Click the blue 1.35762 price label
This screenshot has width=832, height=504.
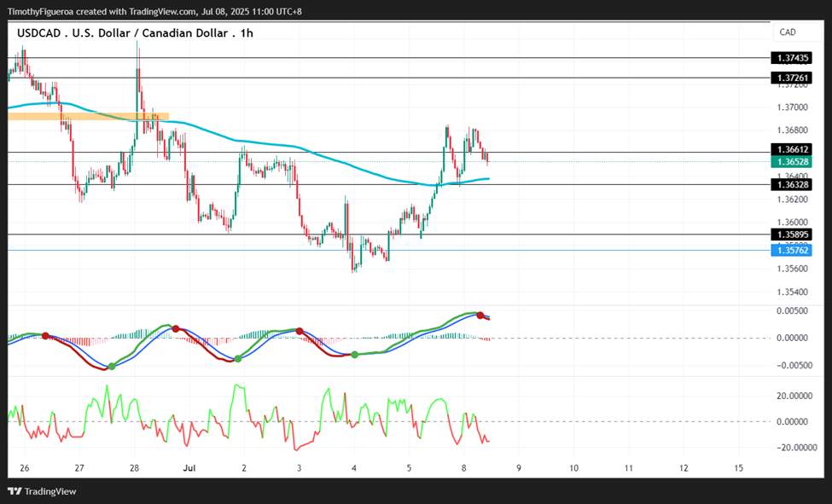[793, 251]
